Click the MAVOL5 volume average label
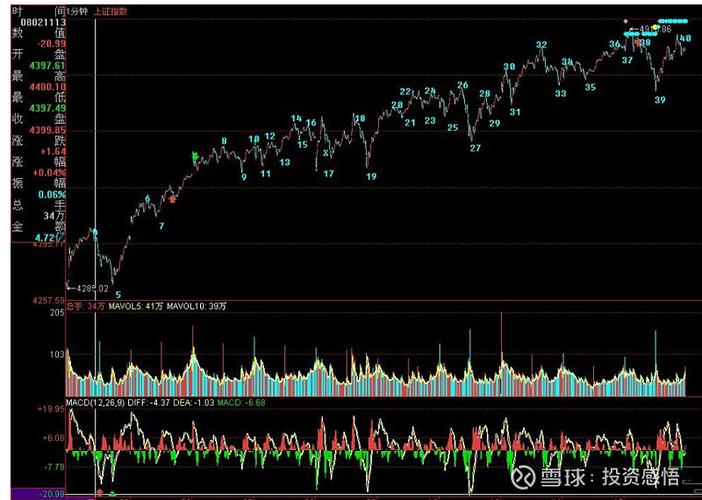Image resolution: width=702 pixels, height=500 pixels. tap(142, 305)
